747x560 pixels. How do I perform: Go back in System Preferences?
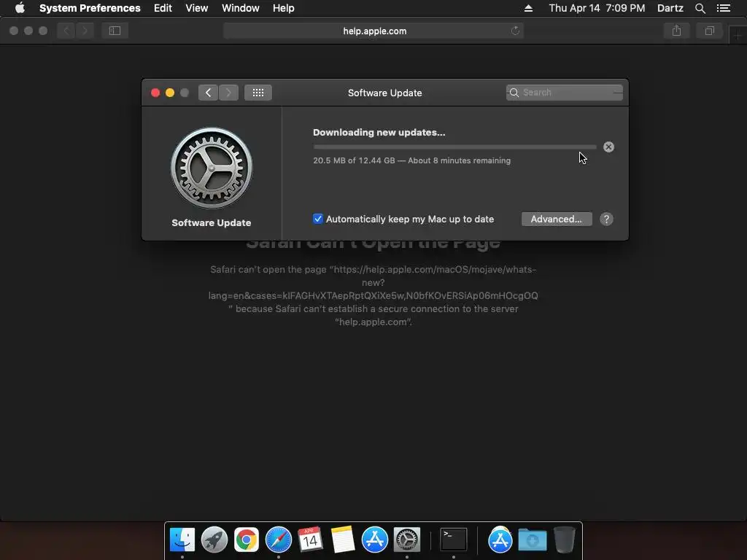tap(208, 93)
